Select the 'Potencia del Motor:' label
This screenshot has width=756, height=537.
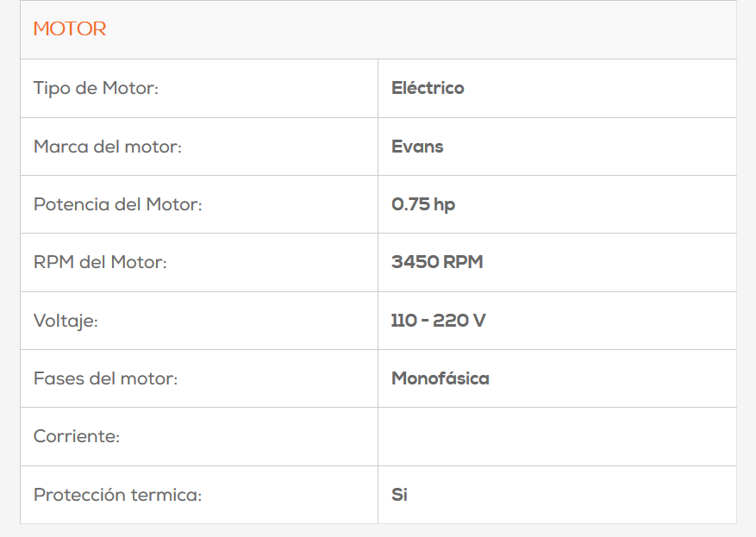pos(117,205)
